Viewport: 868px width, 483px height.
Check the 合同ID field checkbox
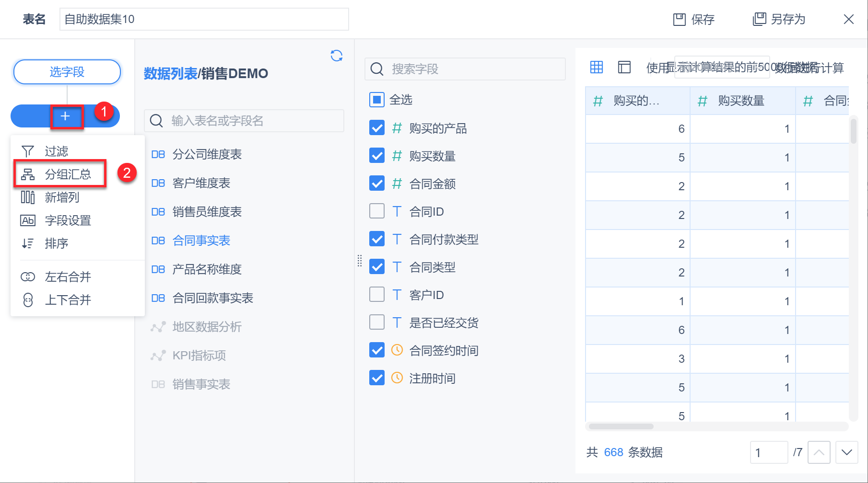(377, 211)
